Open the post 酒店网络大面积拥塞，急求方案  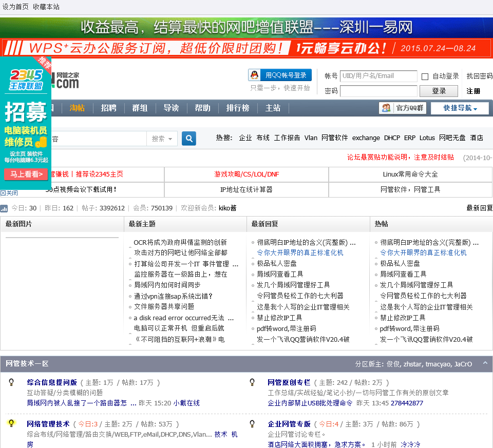coord(316,444)
